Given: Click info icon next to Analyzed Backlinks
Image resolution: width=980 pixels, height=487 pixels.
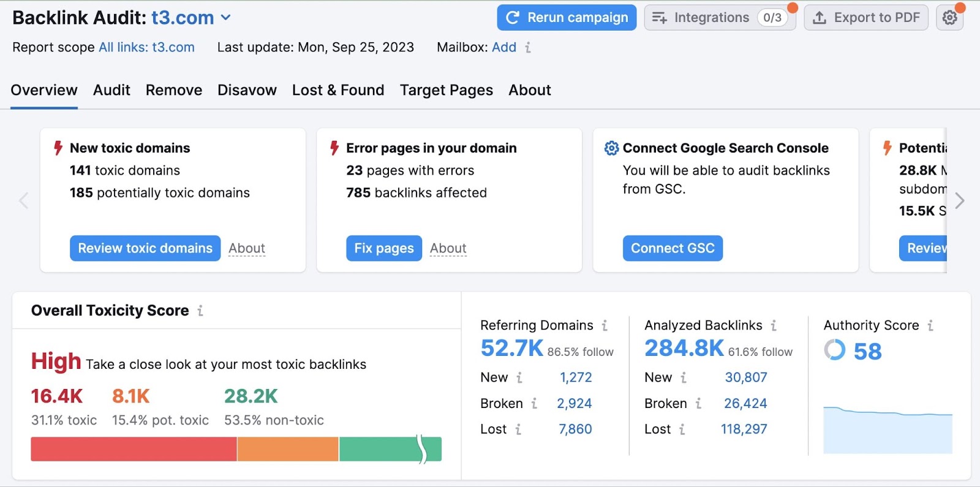Looking at the screenshot, I should [x=774, y=326].
